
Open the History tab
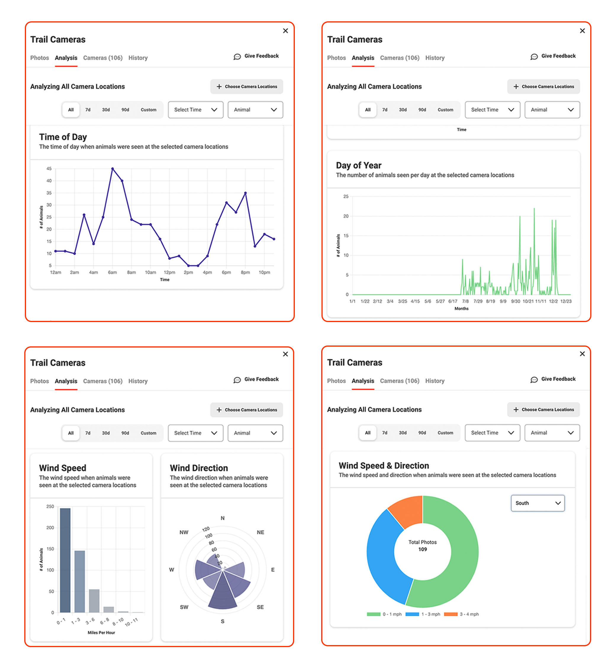(138, 58)
